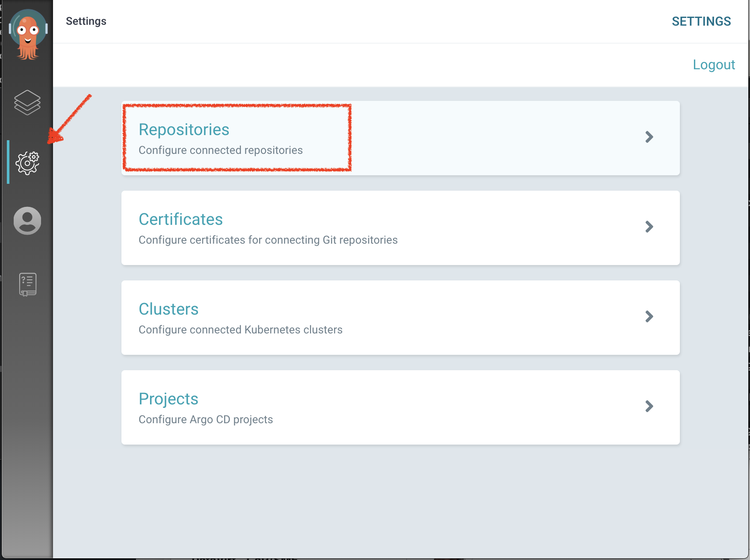The height and width of the screenshot is (560, 750).
Task: Open the Documentation help icon in sidebar
Action: click(27, 284)
